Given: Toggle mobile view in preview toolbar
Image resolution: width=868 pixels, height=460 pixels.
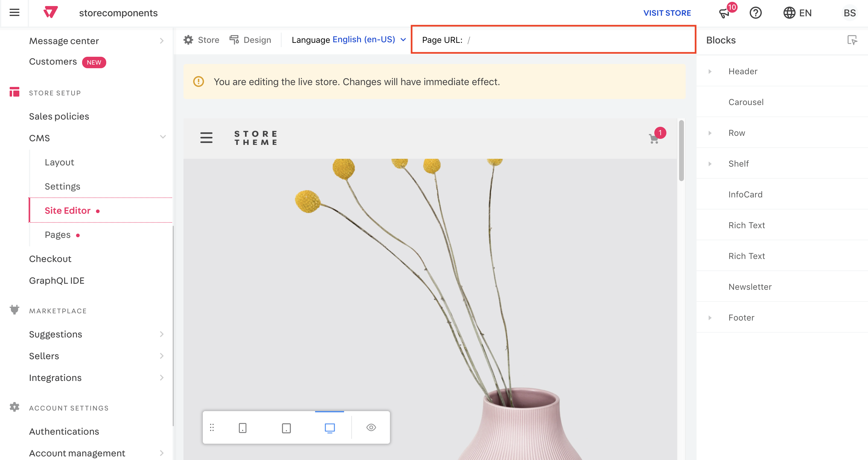Looking at the screenshot, I should [242, 427].
